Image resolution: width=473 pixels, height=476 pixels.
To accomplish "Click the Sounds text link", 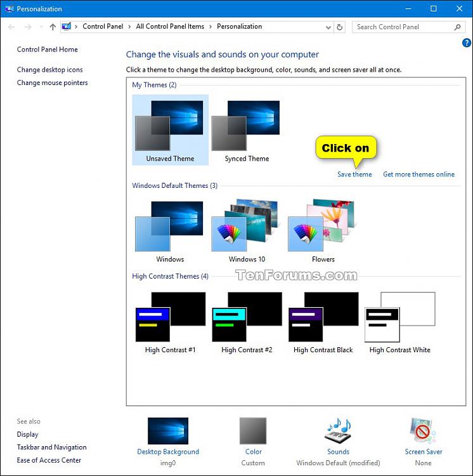I will pyautogui.click(x=338, y=452).
